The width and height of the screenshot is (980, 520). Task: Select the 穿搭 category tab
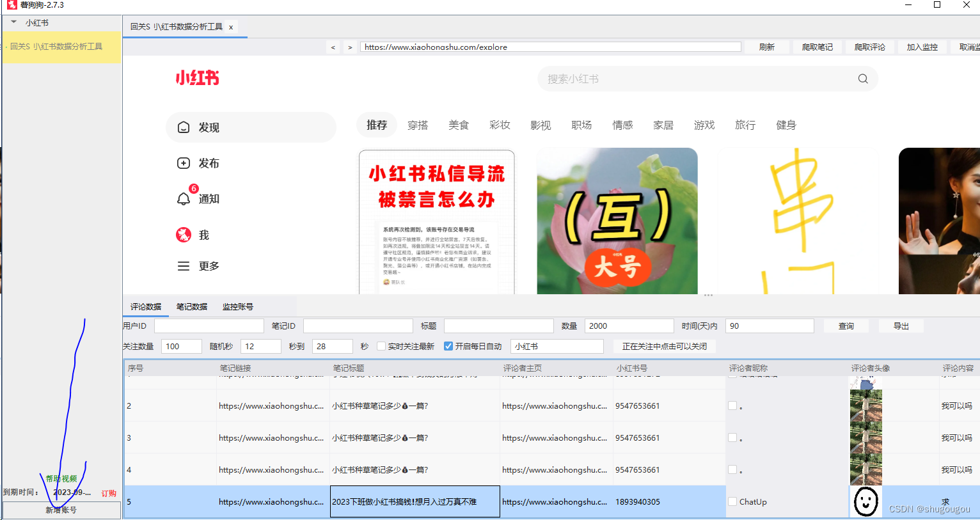point(418,125)
